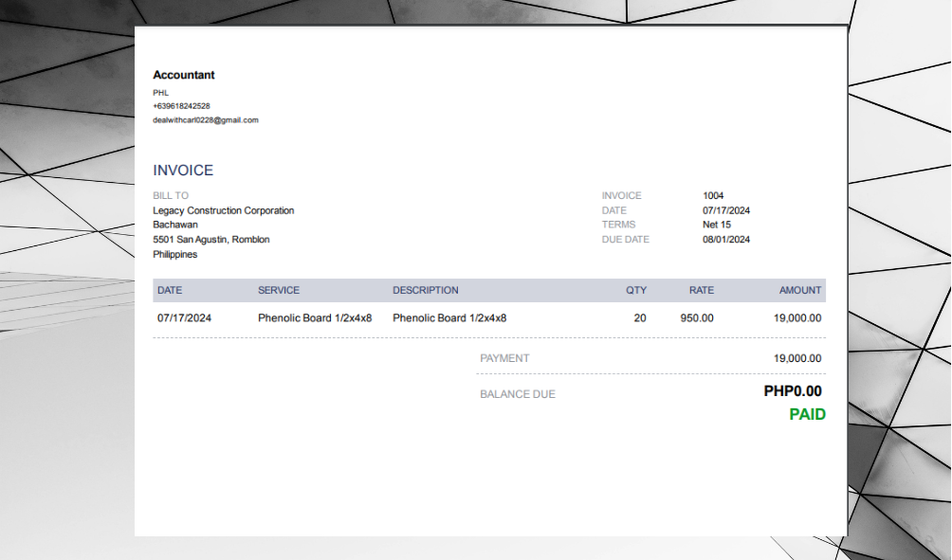Select the Philippines address line

point(174,254)
